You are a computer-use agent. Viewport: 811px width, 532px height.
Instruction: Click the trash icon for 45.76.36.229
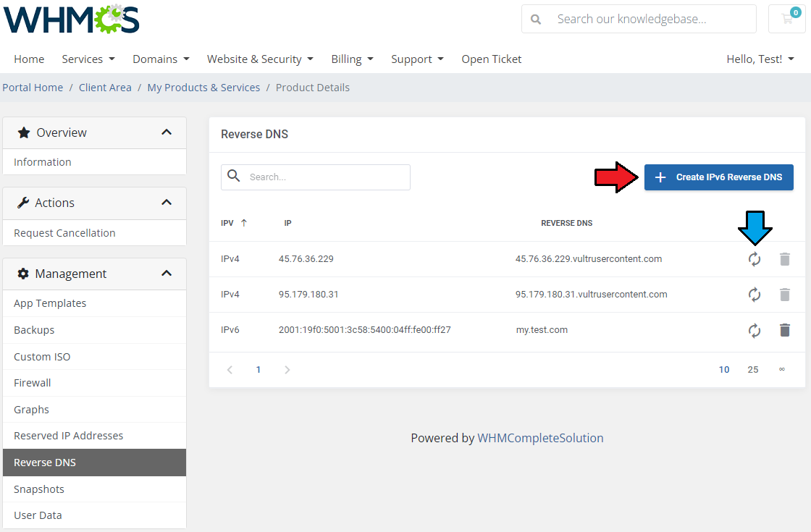tap(785, 259)
